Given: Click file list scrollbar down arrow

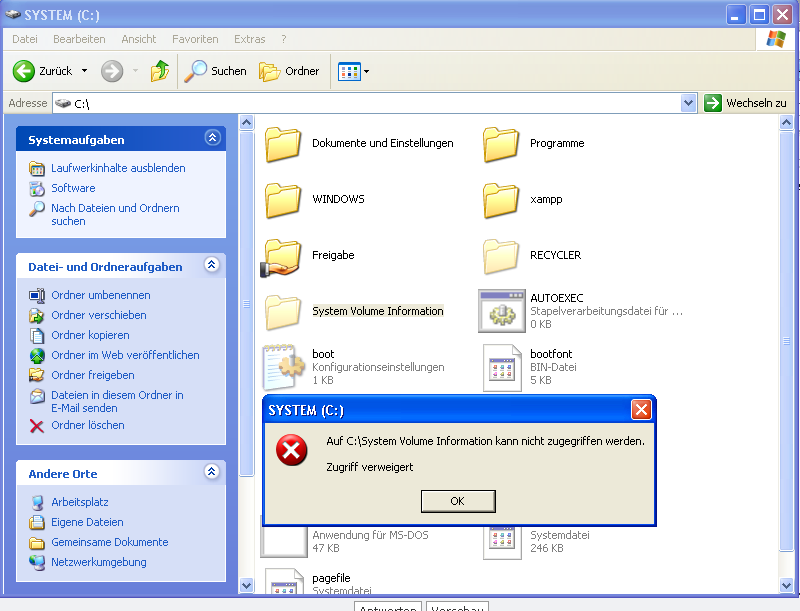Looking at the screenshot, I should pyautogui.click(x=786, y=585).
